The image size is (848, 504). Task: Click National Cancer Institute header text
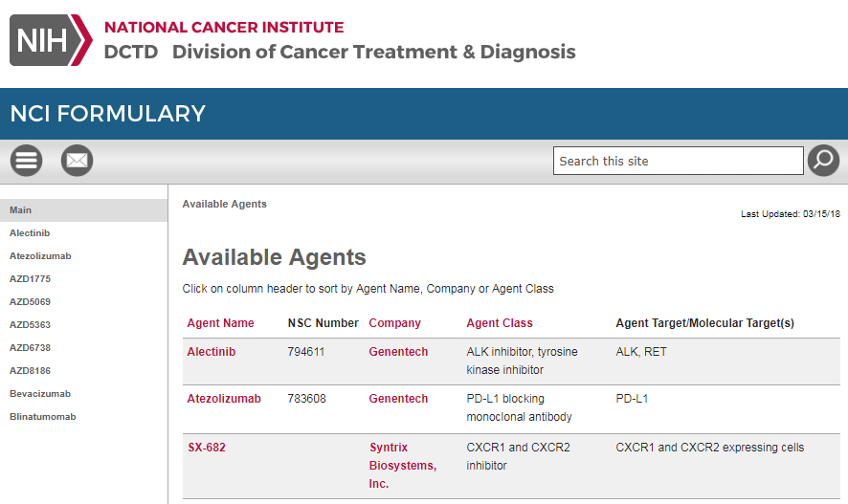(224, 27)
